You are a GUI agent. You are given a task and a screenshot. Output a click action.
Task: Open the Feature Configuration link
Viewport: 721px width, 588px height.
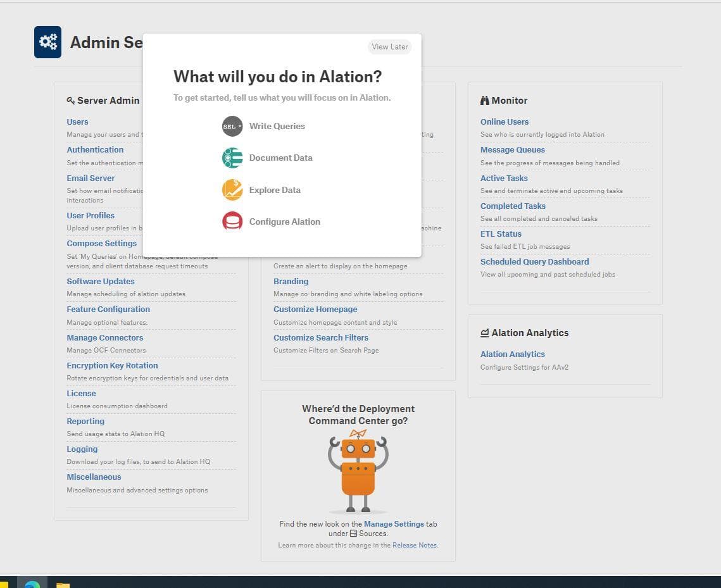(x=108, y=310)
